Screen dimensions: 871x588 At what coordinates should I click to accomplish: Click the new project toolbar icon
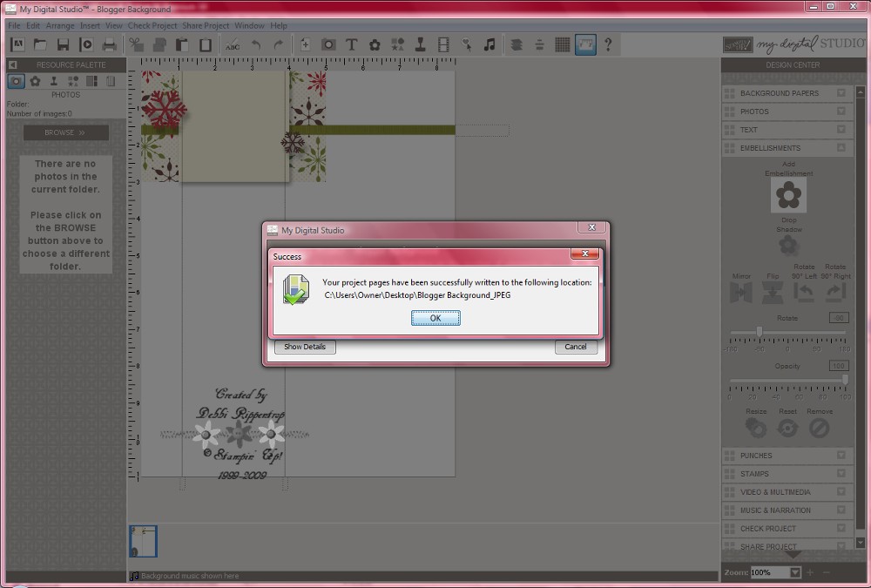(17, 44)
